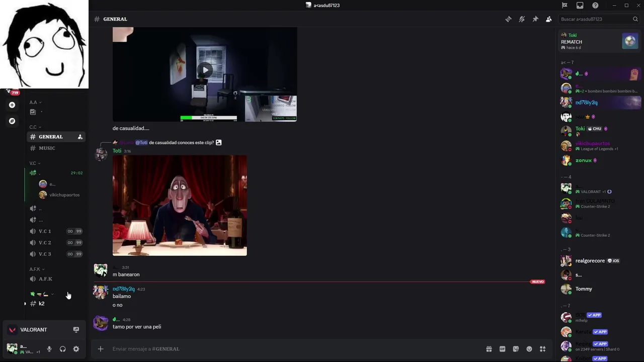Collapse the C.C category
Viewport: 644px width, 362px height.
[x=35, y=127]
